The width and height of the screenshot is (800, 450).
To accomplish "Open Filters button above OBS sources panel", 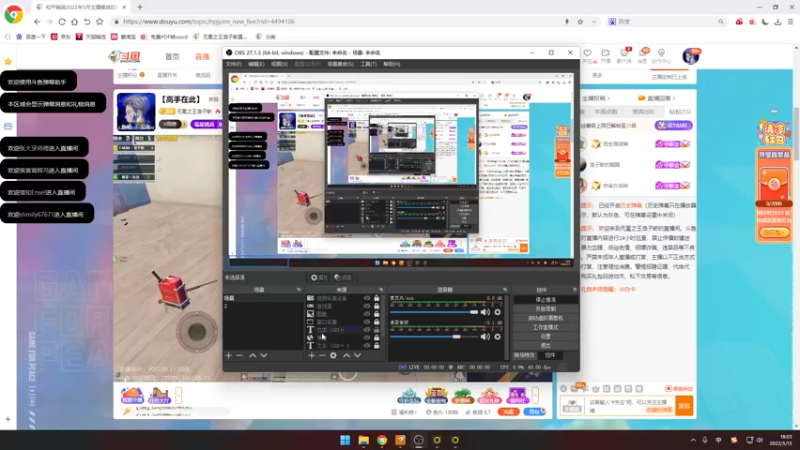I will tap(343, 278).
